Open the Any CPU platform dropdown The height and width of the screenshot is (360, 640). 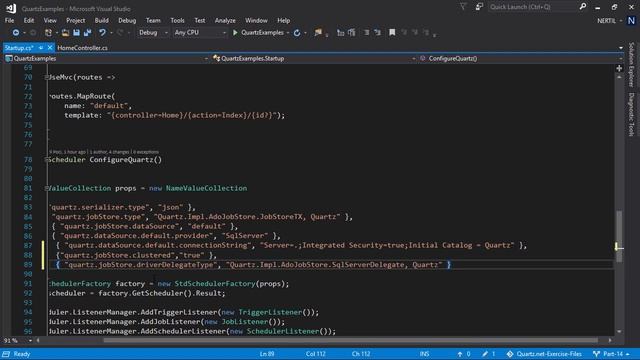point(199,33)
